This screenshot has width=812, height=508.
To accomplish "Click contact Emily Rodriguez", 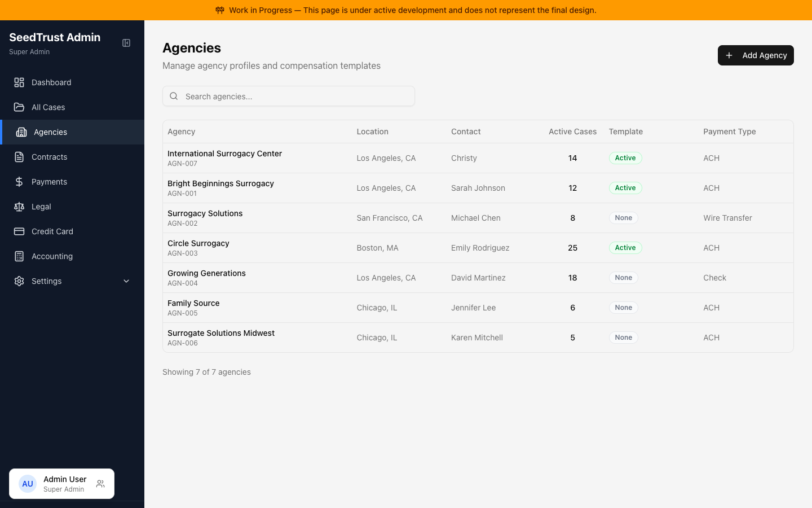I will coord(480,248).
